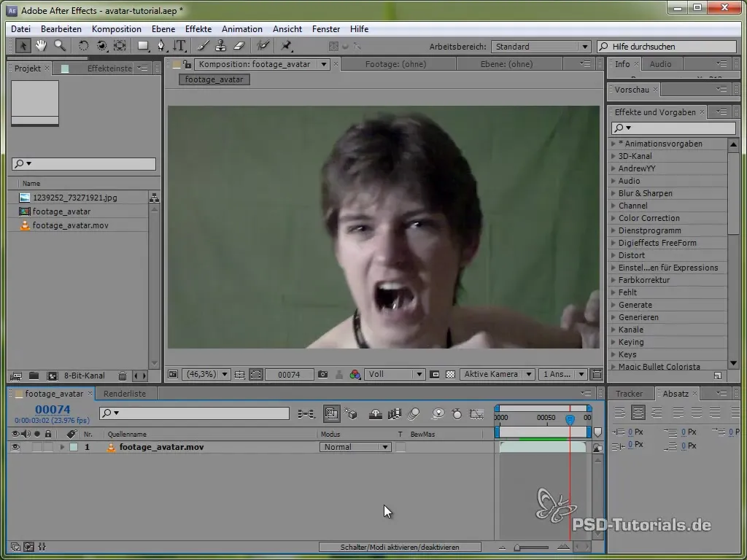The height and width of the screenshot is (560, 747).
Task: Select the Eraser tool
Action: (x=239, y=46)
